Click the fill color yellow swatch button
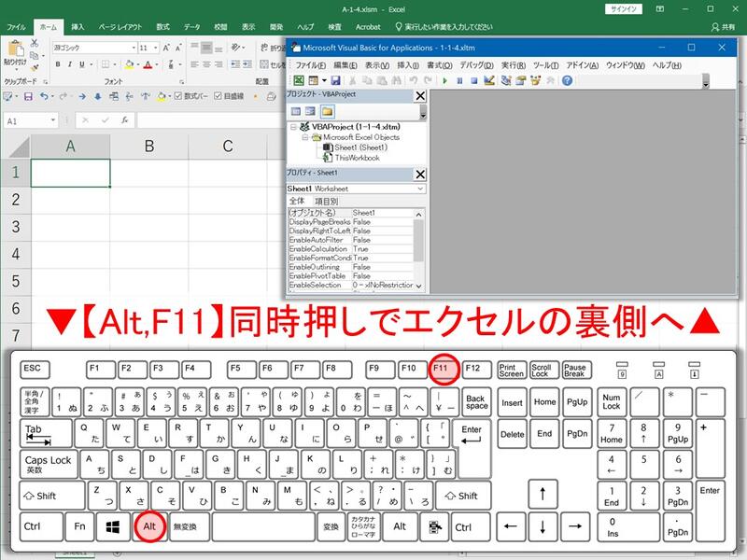The height and width of the screenshot is (560, 747). point(129,64)
